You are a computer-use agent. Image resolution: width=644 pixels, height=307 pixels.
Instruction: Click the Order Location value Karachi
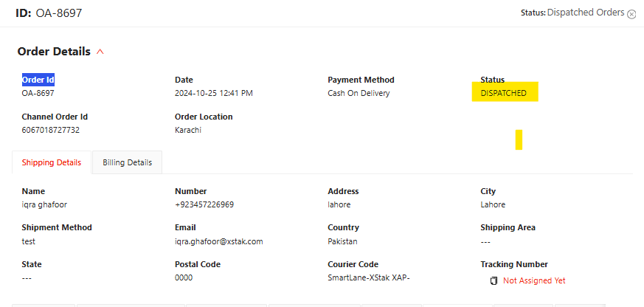click(x=188, y=130)
